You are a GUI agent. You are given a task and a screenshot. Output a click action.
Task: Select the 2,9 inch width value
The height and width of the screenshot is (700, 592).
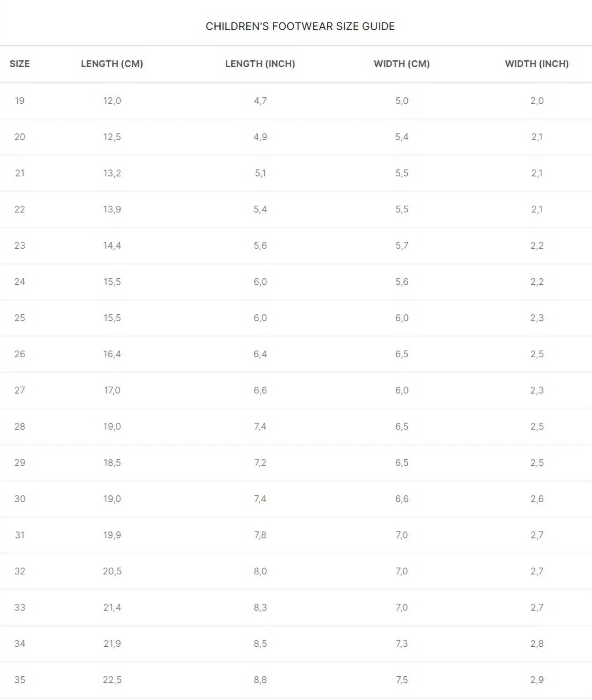click(537, 680)
